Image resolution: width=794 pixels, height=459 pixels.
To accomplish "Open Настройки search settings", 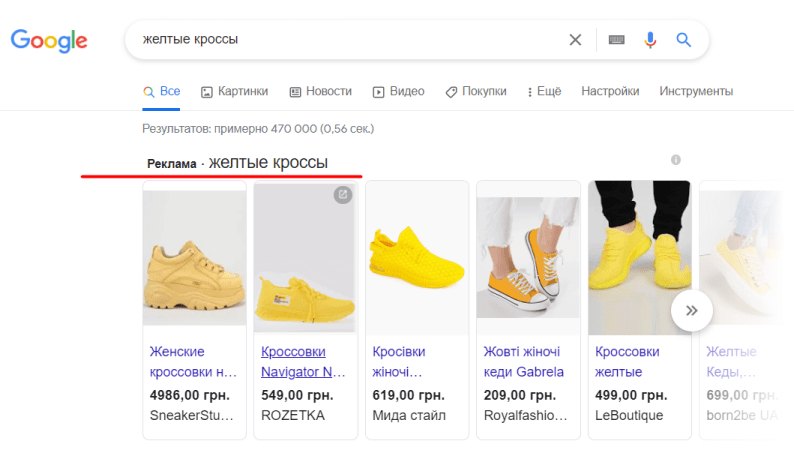I will pos(610,91).
